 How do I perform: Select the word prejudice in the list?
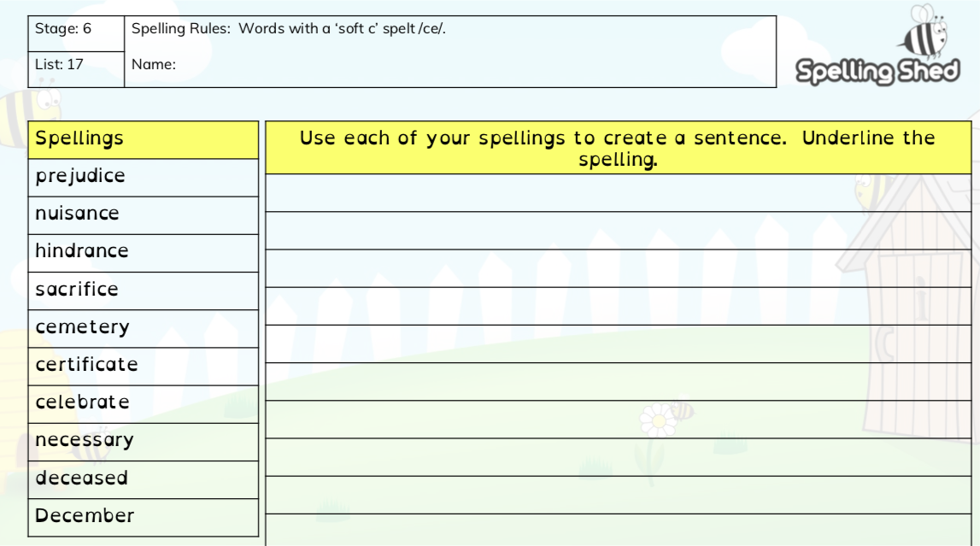tap(80, 176)
